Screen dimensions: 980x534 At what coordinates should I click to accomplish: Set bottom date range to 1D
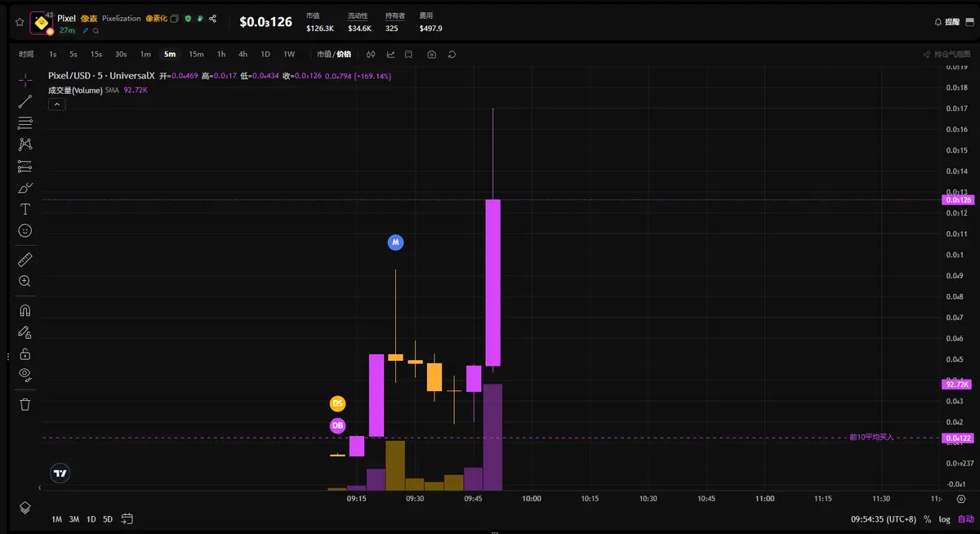[91, 519]
